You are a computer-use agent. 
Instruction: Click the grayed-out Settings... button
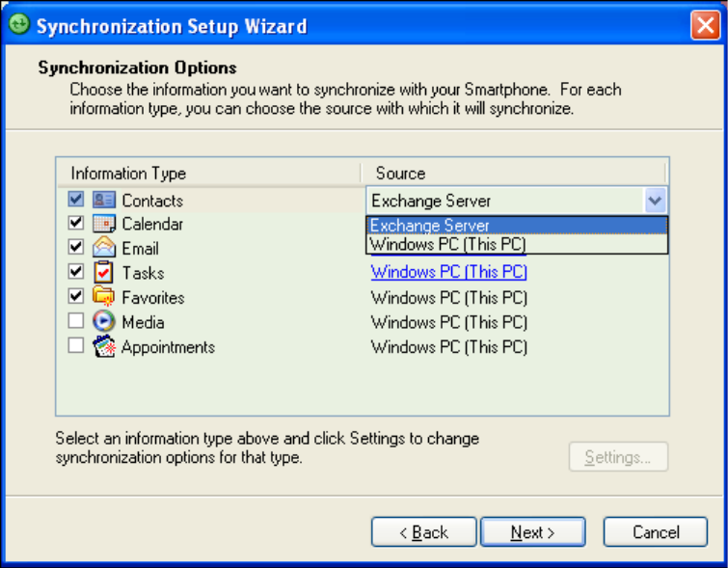tap(618, 457)
